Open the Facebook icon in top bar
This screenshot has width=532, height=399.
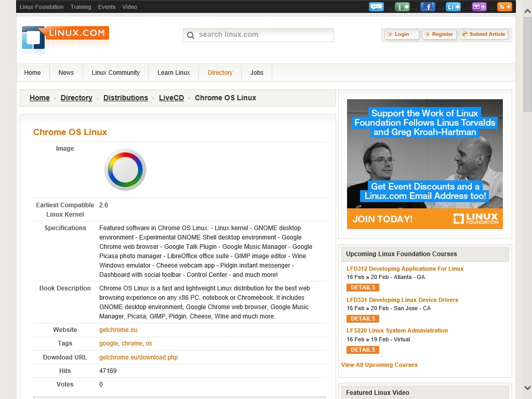tap(428, 7)
